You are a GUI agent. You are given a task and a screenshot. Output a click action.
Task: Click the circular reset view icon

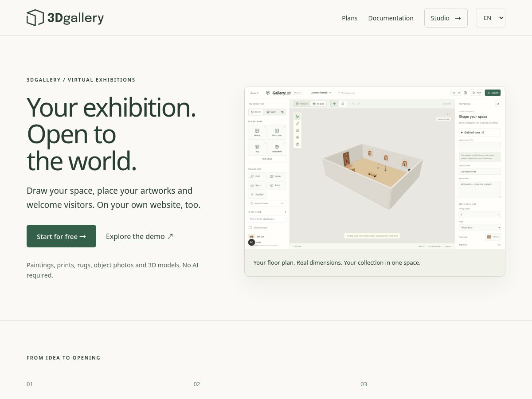point(342,104)
